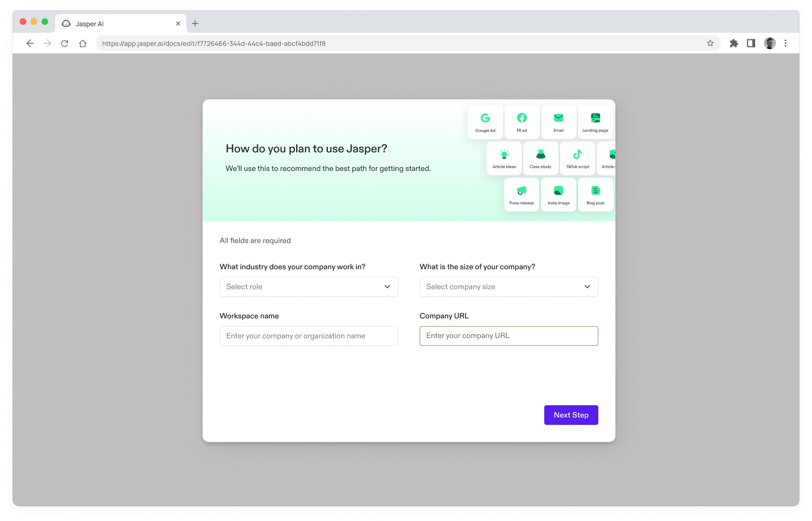Bookmark the page using the star

(x=709, y=43)
